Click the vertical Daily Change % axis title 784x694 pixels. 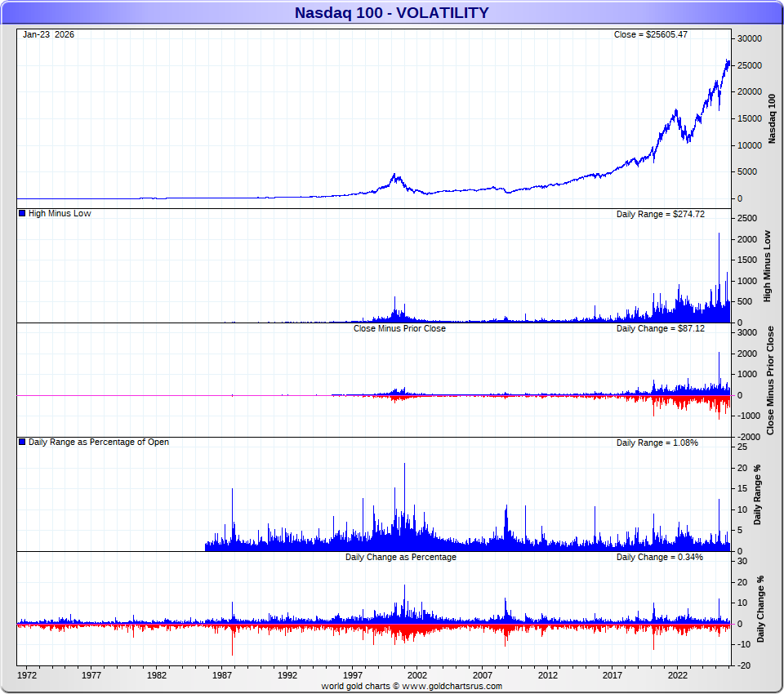pos(760,609)
